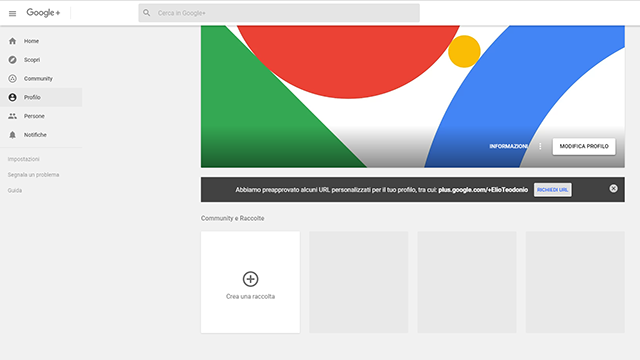
Task: Open Impostazioni link
Action: pos(24,159)
